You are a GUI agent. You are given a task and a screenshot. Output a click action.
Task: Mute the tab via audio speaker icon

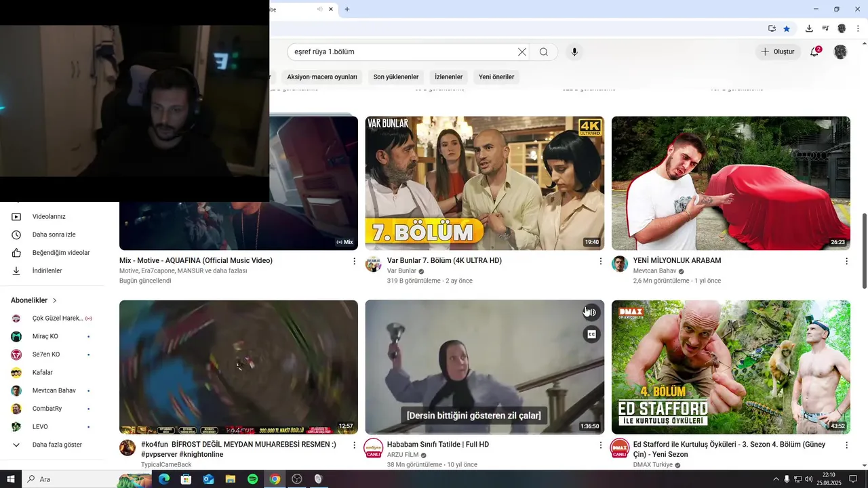[x=319, y=9]
